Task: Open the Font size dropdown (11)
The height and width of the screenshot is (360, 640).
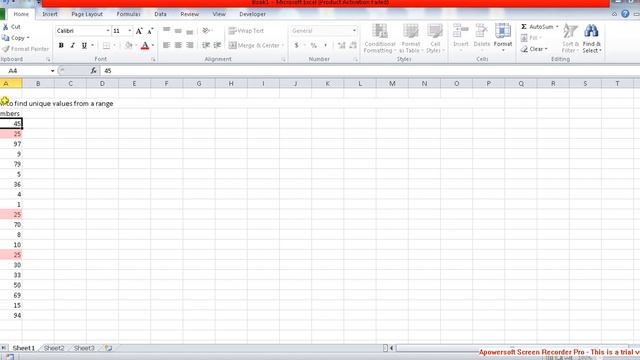Action: point(130,31)
